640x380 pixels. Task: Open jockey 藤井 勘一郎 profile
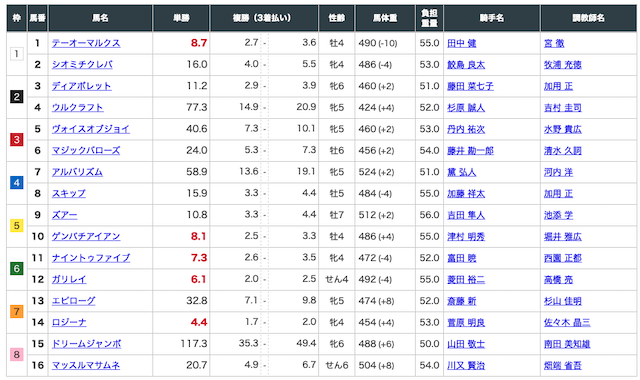point(470,151)
